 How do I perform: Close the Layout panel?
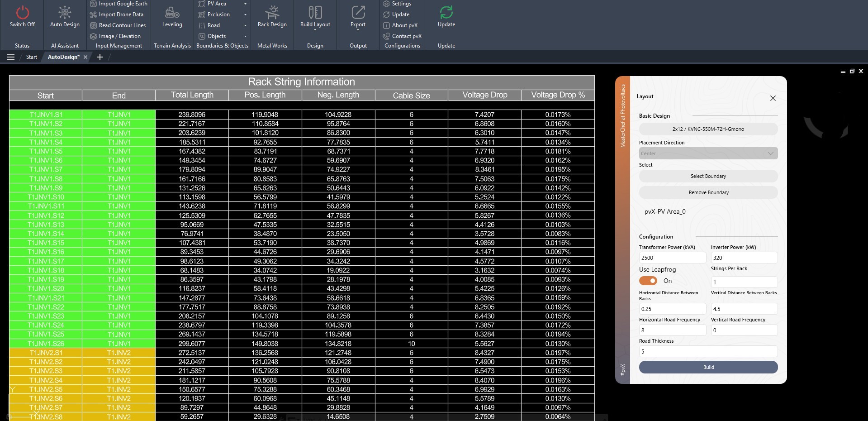pyautogui.click(x=773, y=98)
